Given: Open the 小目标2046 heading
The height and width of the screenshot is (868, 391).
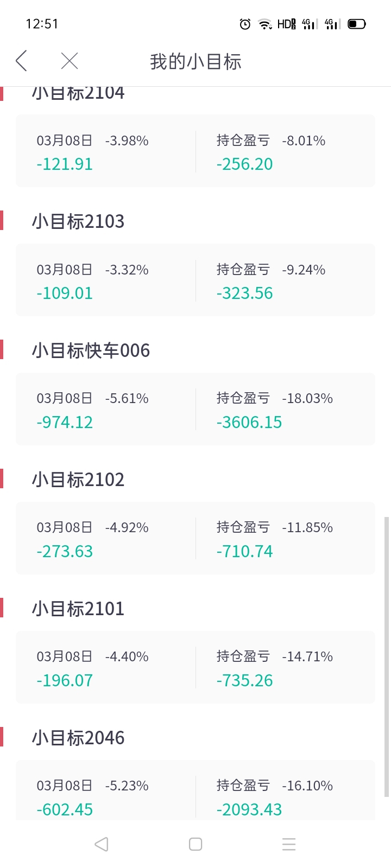Looking at the screenshot, I should [x=78, y=738].
